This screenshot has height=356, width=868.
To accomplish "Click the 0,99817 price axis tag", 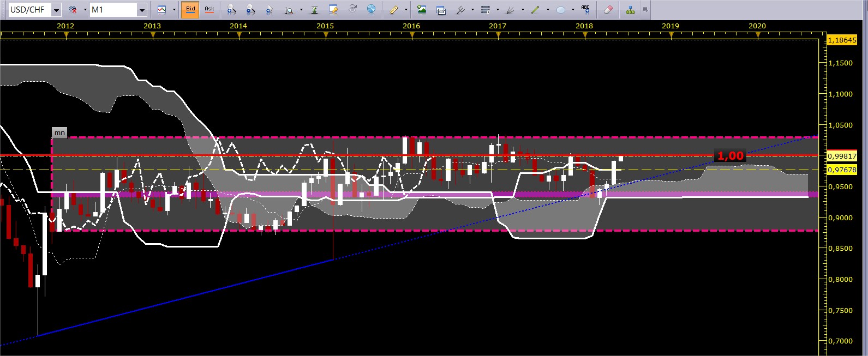I will coord(842,156).
